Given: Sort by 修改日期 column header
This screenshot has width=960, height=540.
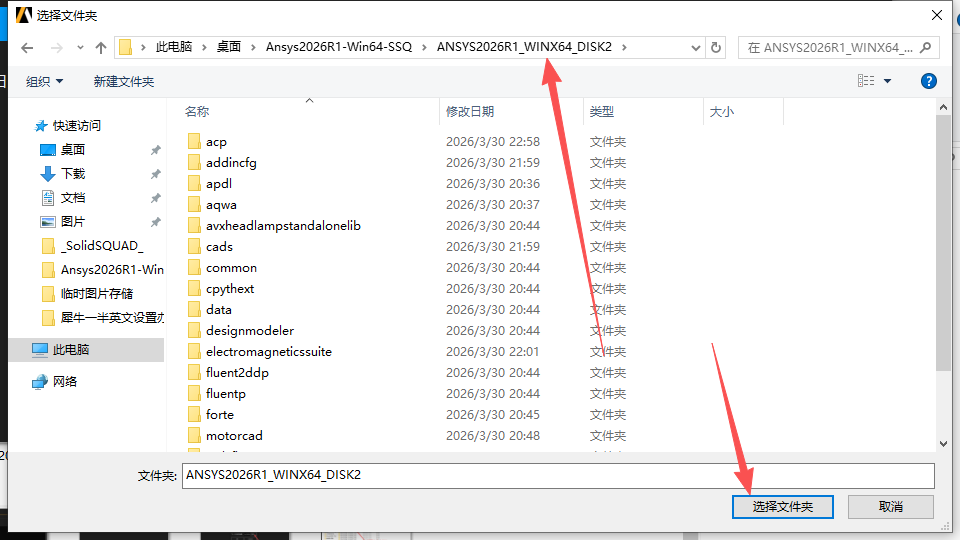Looking at the screenshot, I should (x=470, y=111).
